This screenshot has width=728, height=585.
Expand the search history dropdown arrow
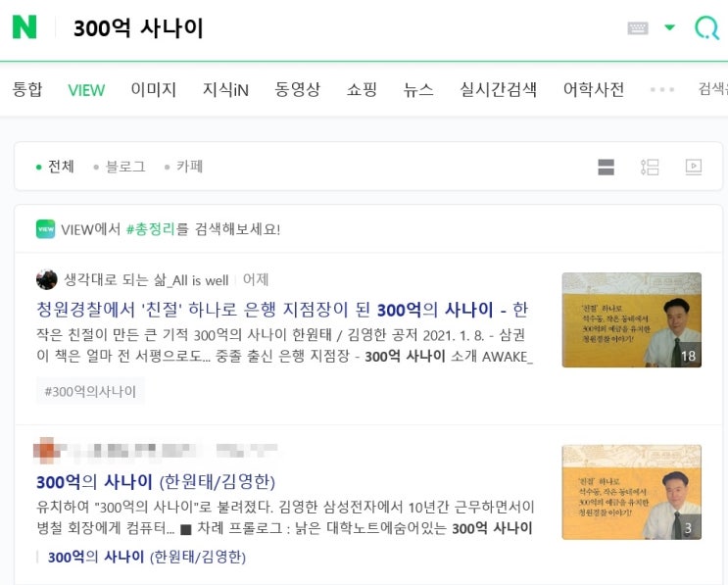(669, 27)
